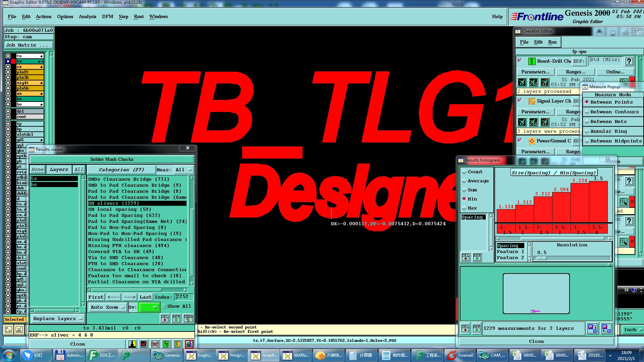This screenshot has height=362, width=644.
Task: Click the magnifier icon in Checklist Editor
Action: tap(623, 201)
